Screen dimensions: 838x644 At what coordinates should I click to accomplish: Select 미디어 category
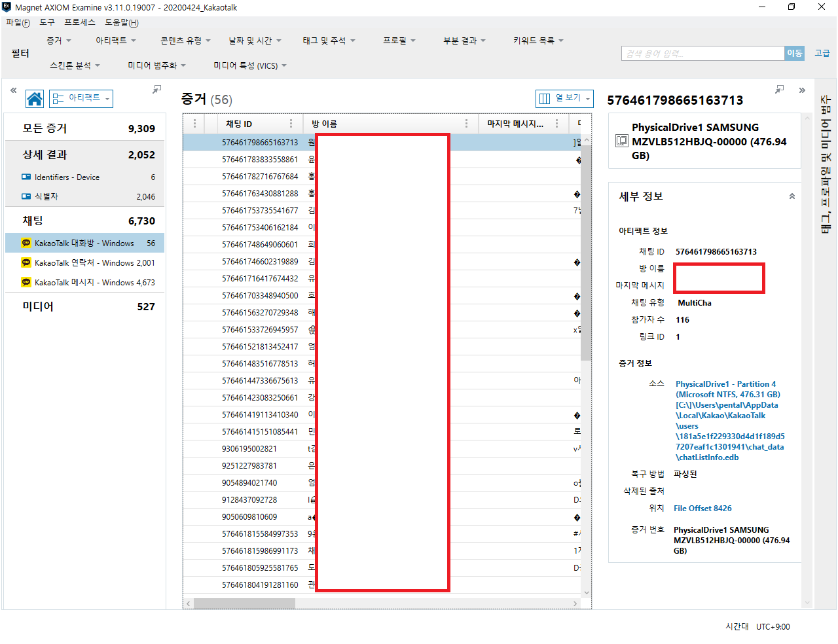click(x=84, y=306)
